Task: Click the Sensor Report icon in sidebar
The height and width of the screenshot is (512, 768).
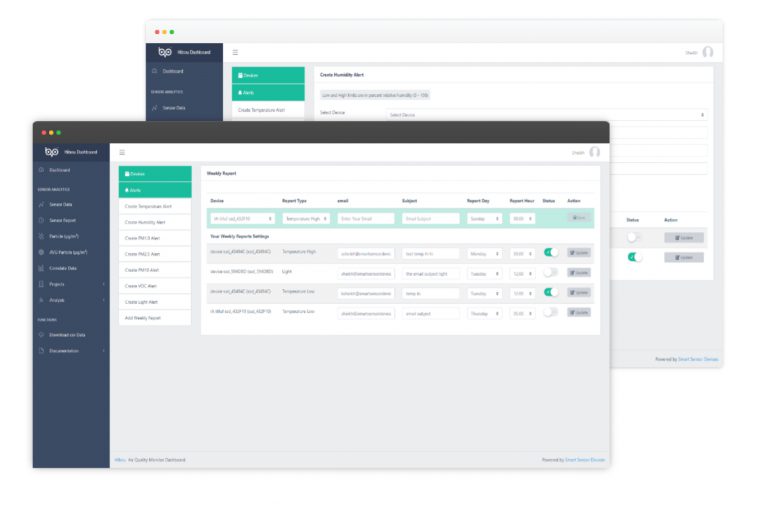Action: pyautogui.click(x=41, y=220)
